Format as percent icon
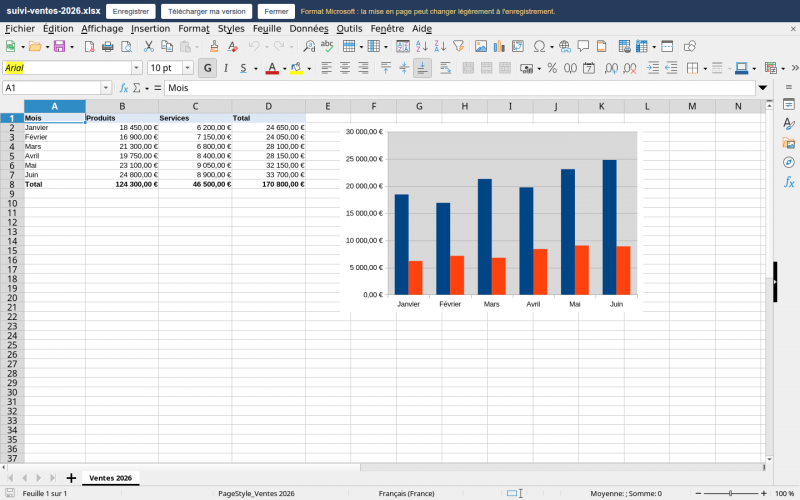The height and width of the screenshot is (500, 800). click(552, 68)
